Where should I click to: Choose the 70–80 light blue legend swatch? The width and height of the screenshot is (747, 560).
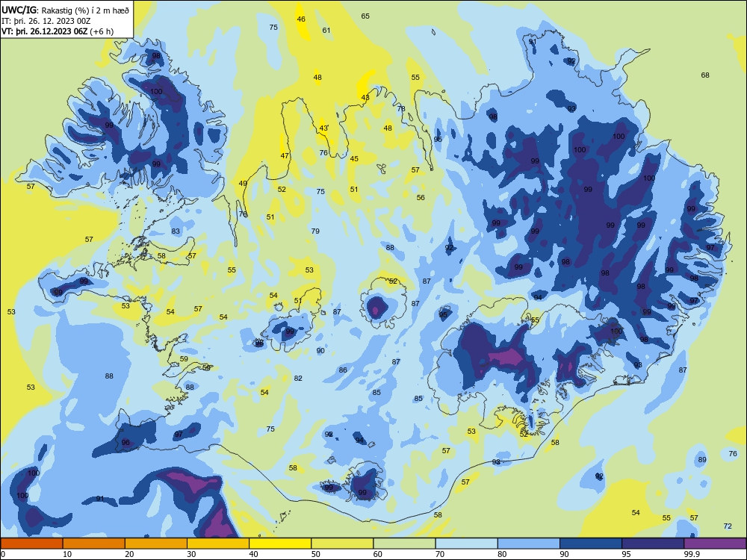[466, 544]
